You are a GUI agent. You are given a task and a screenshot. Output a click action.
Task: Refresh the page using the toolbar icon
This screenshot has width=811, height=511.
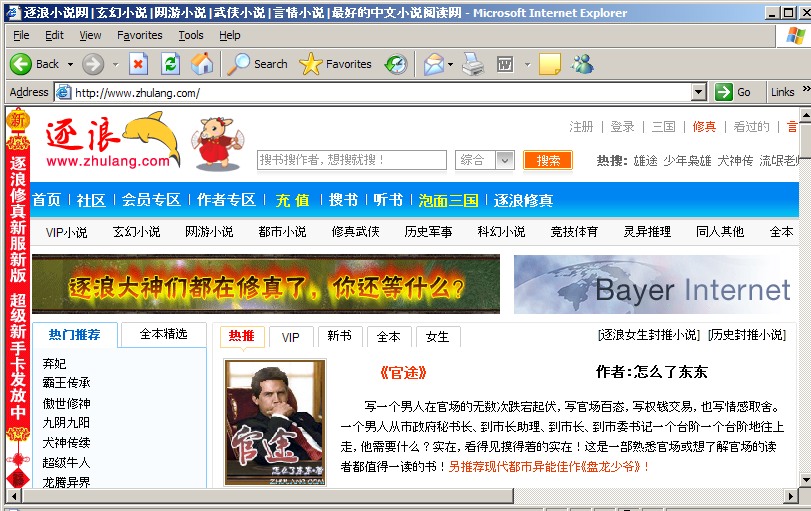click(x=170, y=64)
